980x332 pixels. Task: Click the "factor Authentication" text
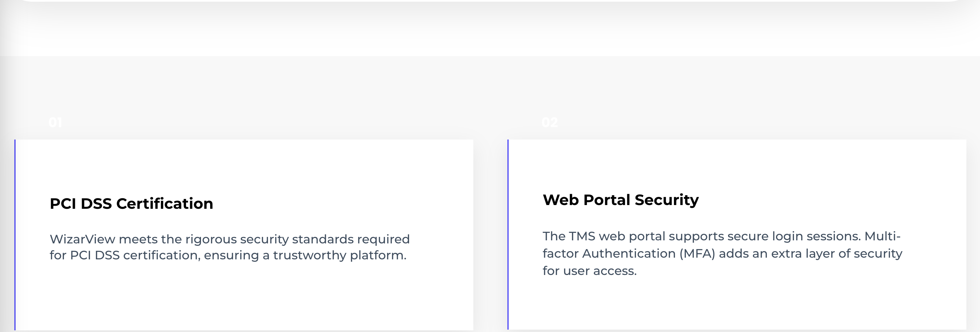609,253
